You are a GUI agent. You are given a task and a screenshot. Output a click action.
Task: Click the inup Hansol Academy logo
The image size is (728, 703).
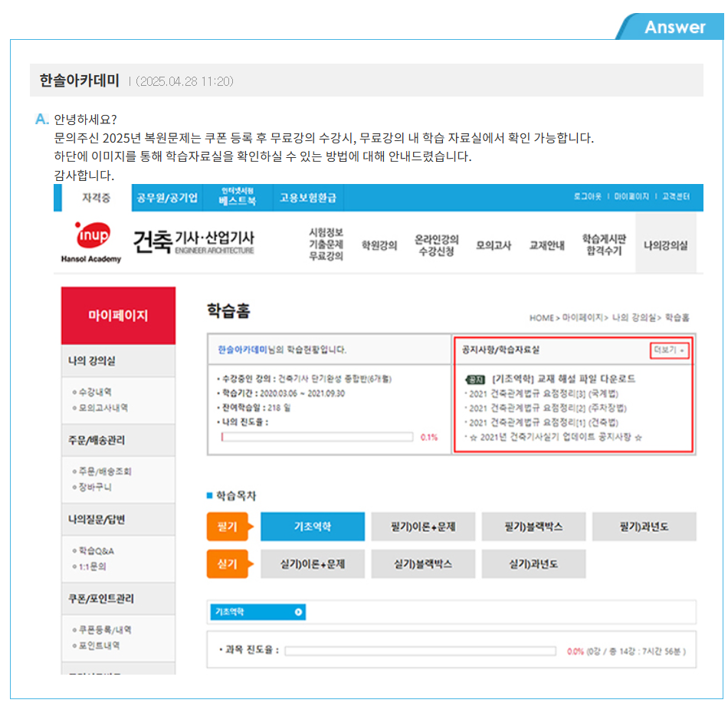coord(91,242)
